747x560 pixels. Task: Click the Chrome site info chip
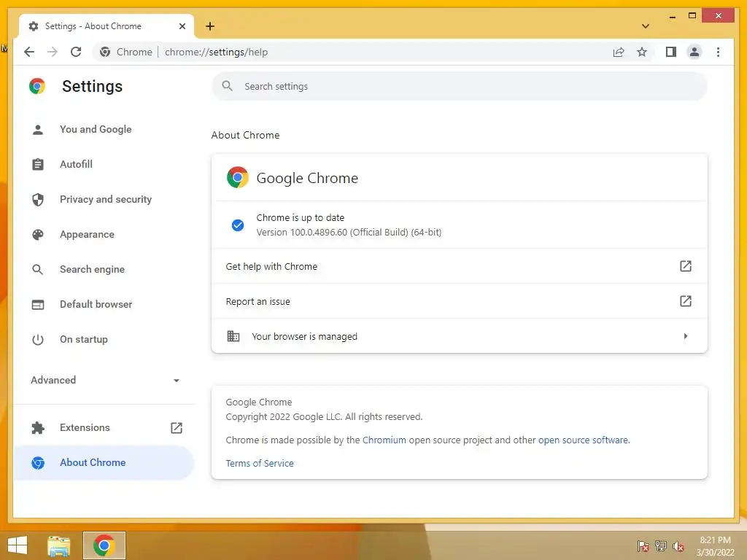(x=126, y=52)
